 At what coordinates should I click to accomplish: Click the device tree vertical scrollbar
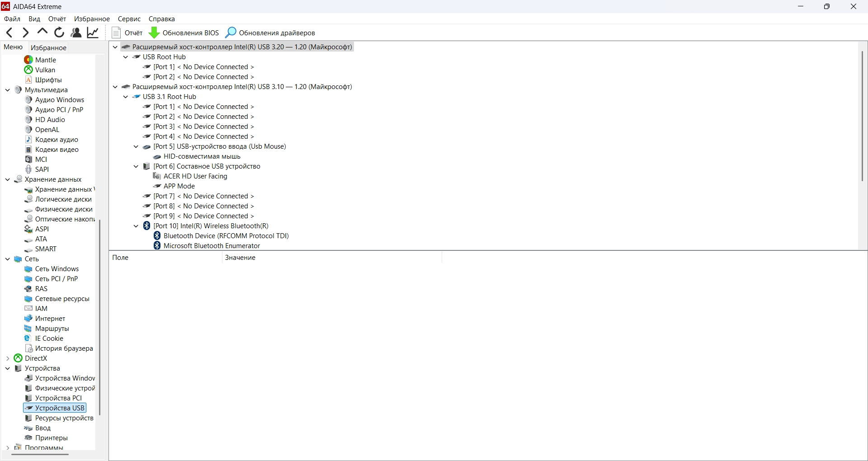863,116
